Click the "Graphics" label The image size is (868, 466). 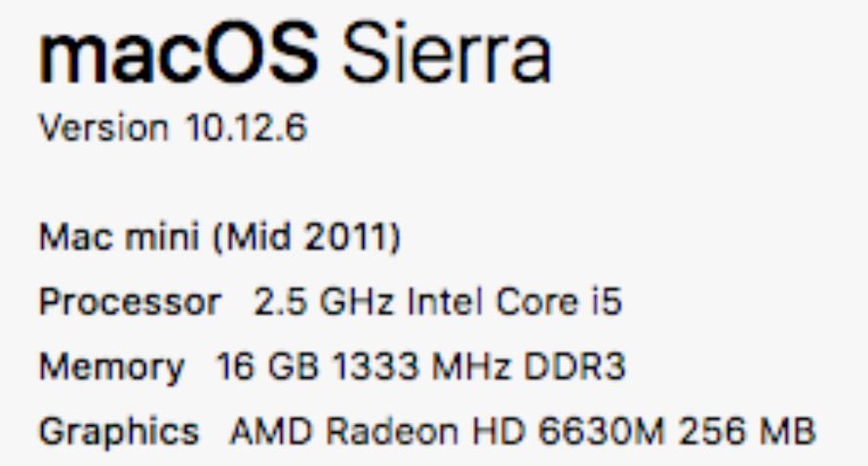[x=118, y=431]
